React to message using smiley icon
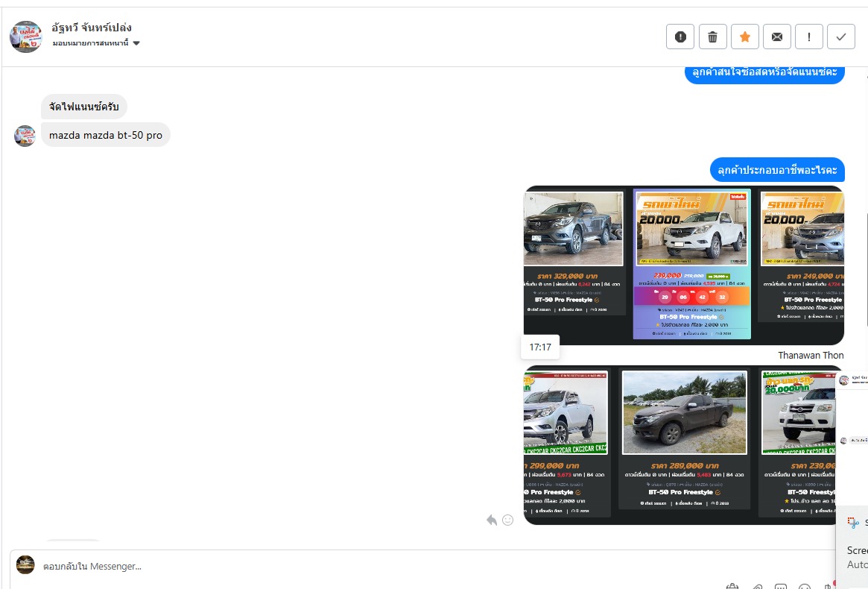This screenshot has height=589, width=868. point(507,520)
